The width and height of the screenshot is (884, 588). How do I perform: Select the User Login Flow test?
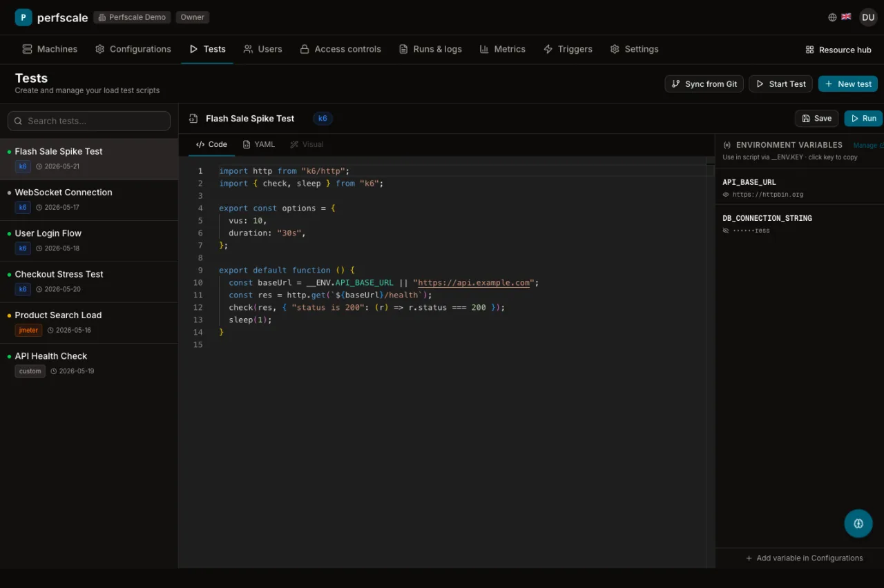pos(89,241)
